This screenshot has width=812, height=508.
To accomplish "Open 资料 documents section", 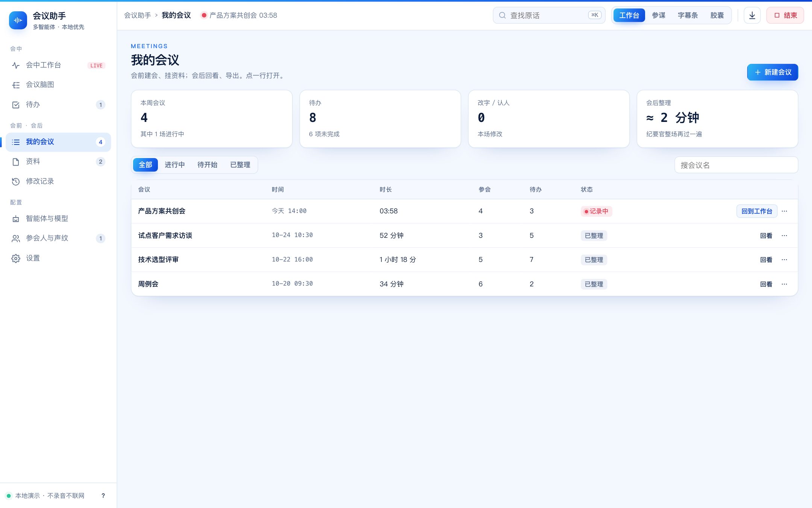I will coord(58,161).
